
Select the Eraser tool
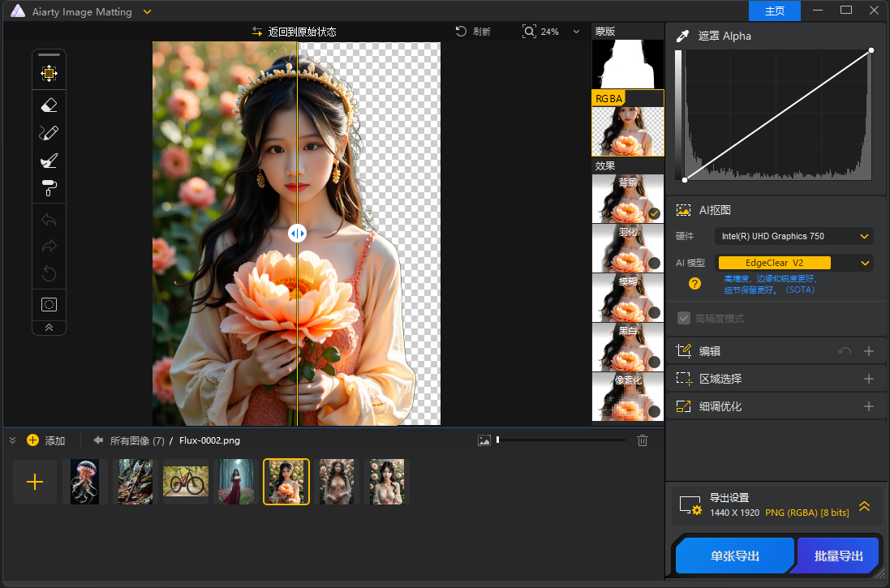tap(49, 105)
